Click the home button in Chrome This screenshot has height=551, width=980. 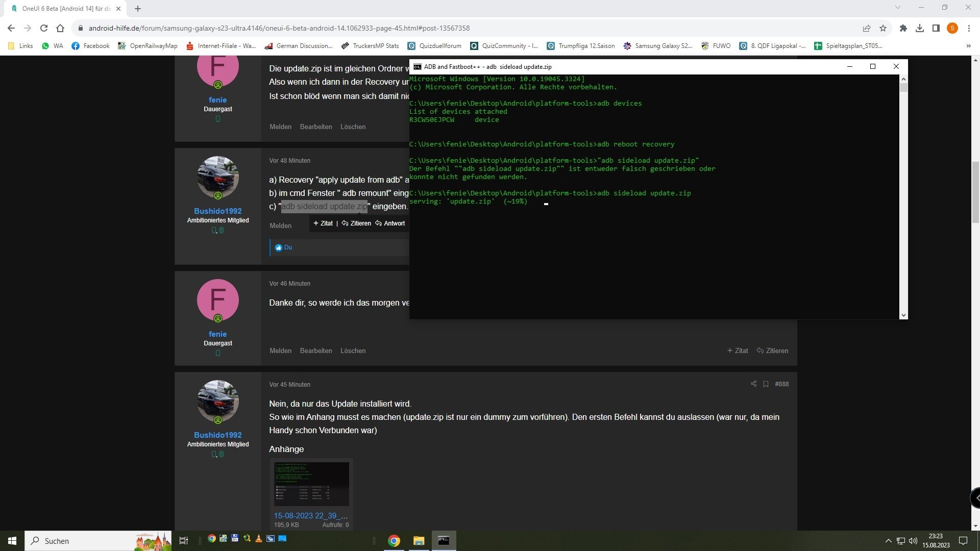point(60,28)
